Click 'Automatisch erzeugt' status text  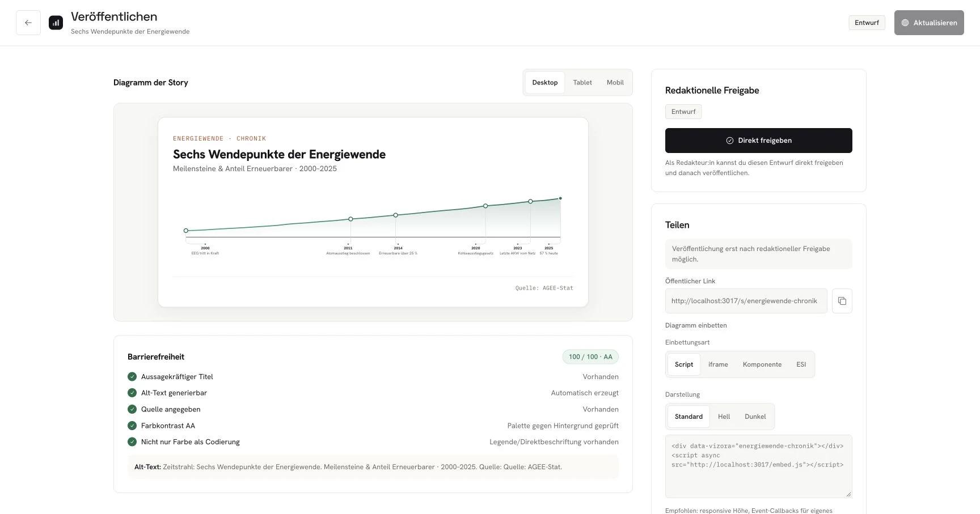pos(585,393)
